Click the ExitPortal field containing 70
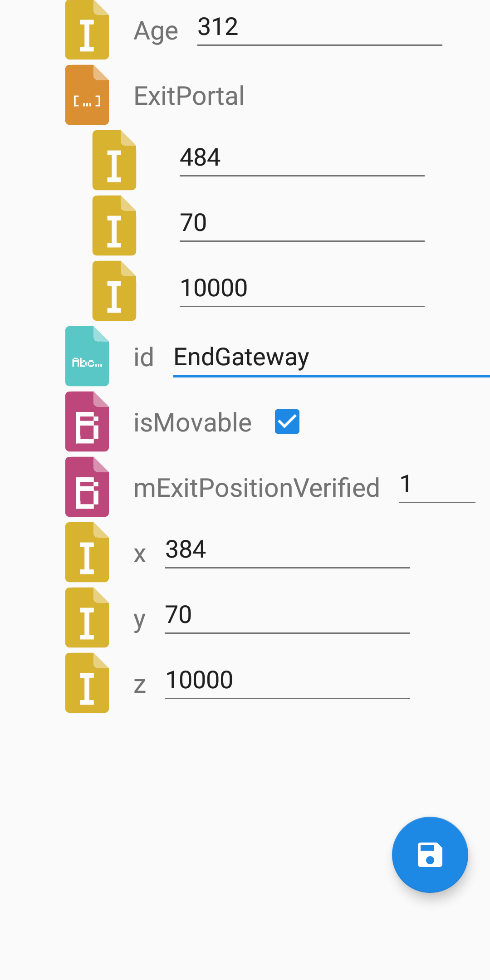 [302, 224]
